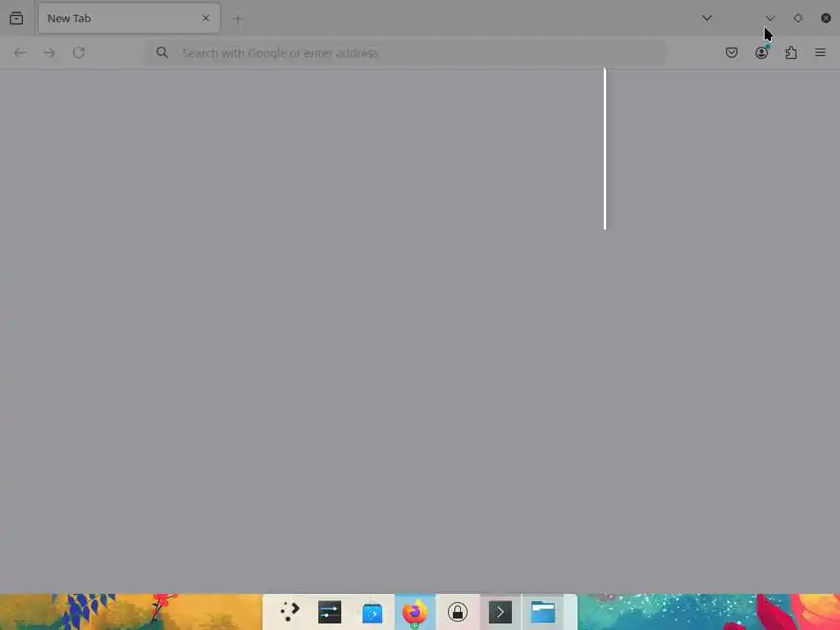840x630 pixels.
Task: Close the Firefox window
Action: click(x=826, y=18)
